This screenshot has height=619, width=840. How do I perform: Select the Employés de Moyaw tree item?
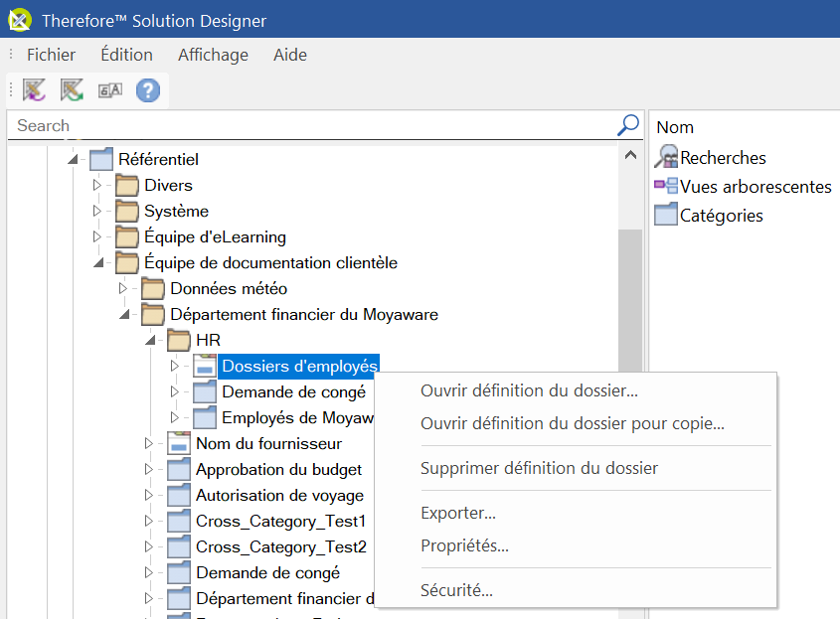(298, 417)
